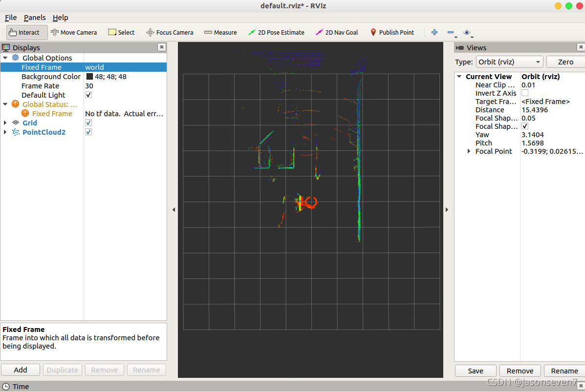Close the Time panel
The height and width of the screenshot is (392, 585).
(x=581, y=386)
